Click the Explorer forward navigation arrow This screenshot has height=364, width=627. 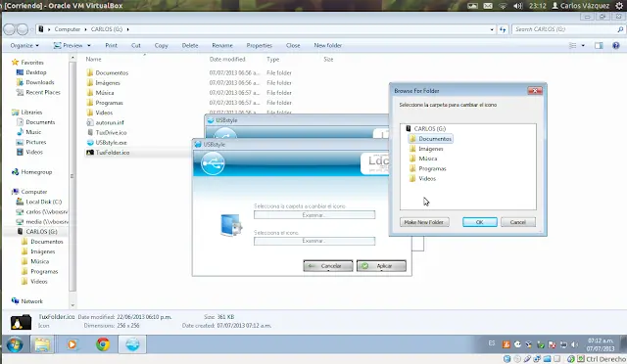[23, 29]
